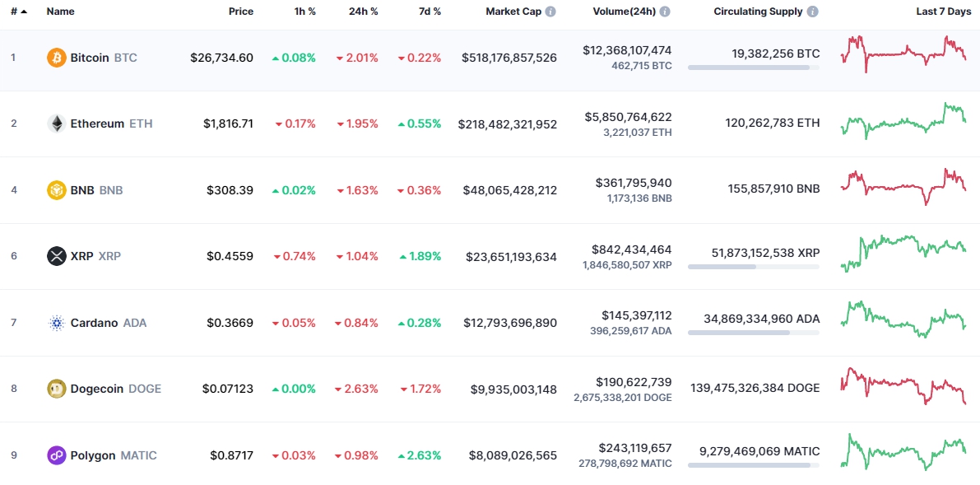Click Cardano's circulating supply progress bar
980x485 pixels.
[x=754, y=333]
